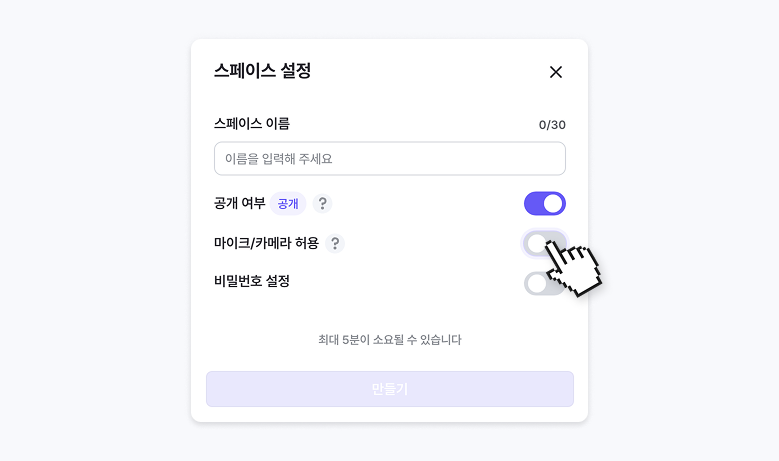Click the backdrop outside the settings dialog

[x=90, y=230]
